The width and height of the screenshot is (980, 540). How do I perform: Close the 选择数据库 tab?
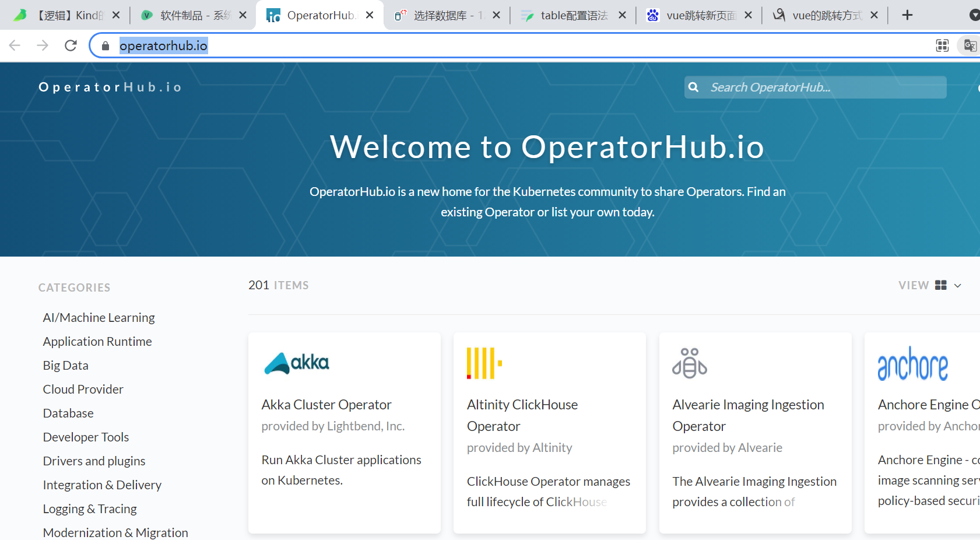click(496, 15)
